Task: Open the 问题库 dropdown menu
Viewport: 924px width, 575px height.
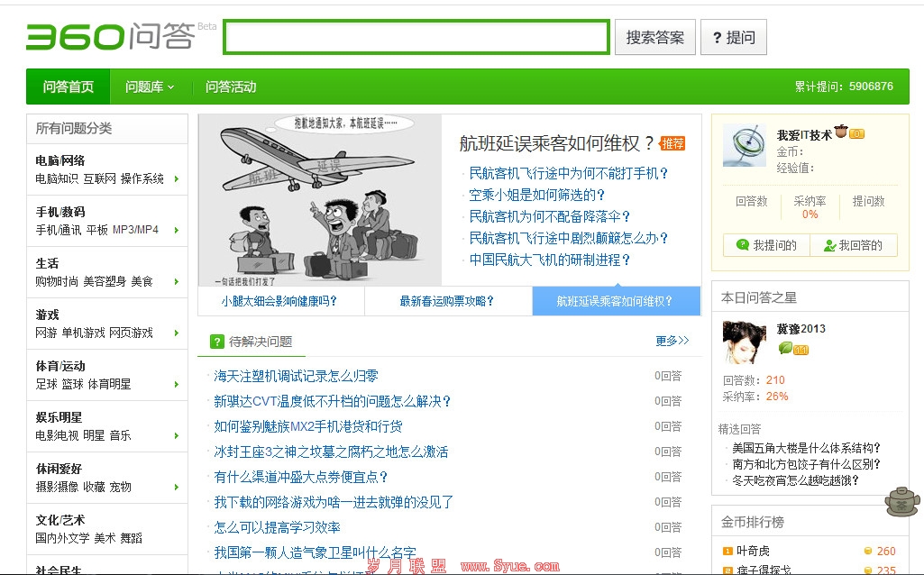Action: (150, 87)
